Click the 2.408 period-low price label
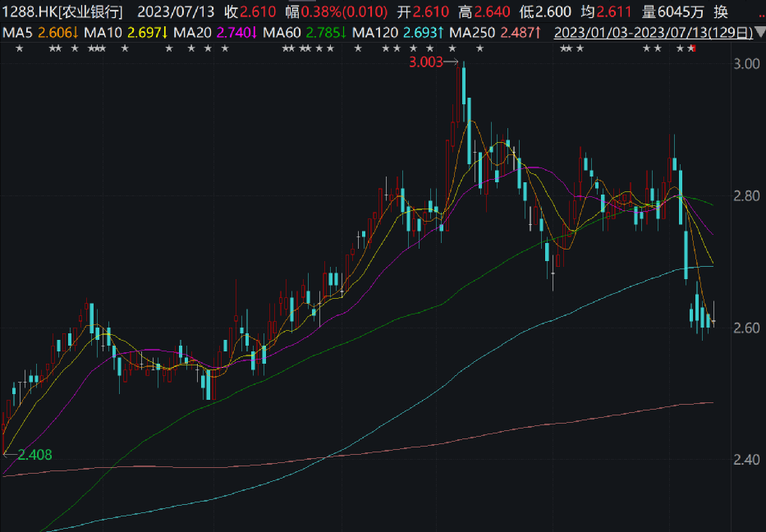The image size is (766, 532). click(x=34, y=455)
